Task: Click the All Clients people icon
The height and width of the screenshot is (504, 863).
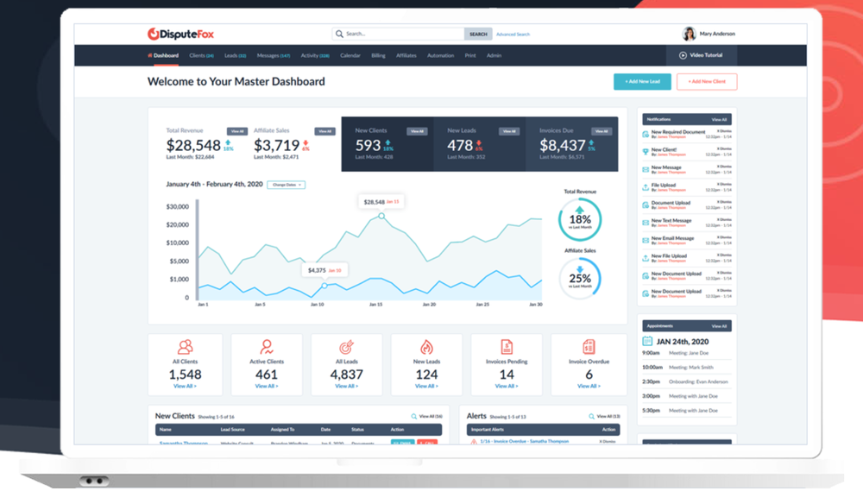Action: 185,347
